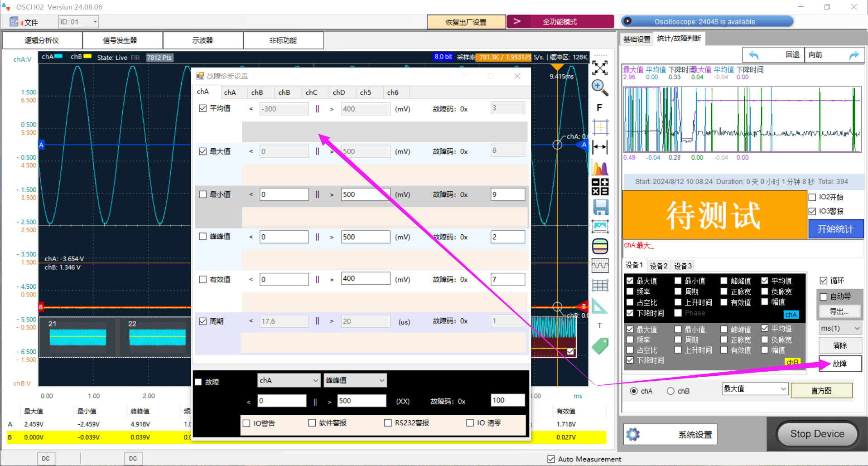Click the 开始统计 button
This screenshot has width=868, height=466.
pos(835,229)
